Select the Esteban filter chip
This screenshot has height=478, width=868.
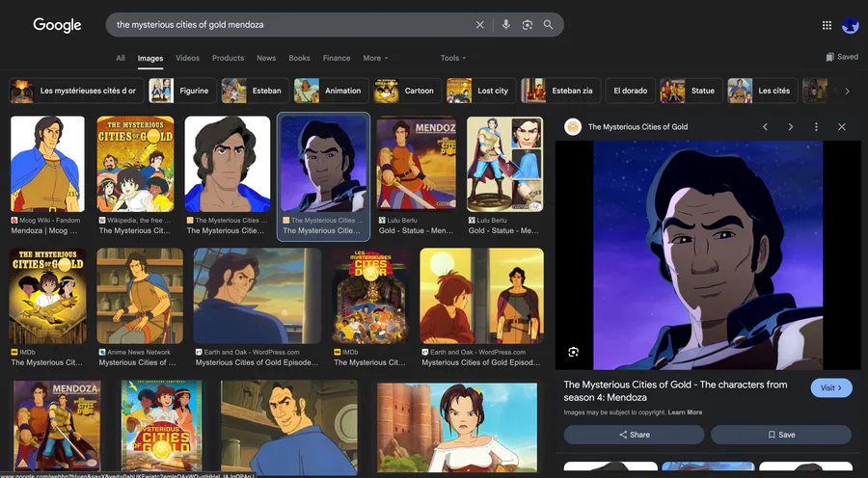256,91
